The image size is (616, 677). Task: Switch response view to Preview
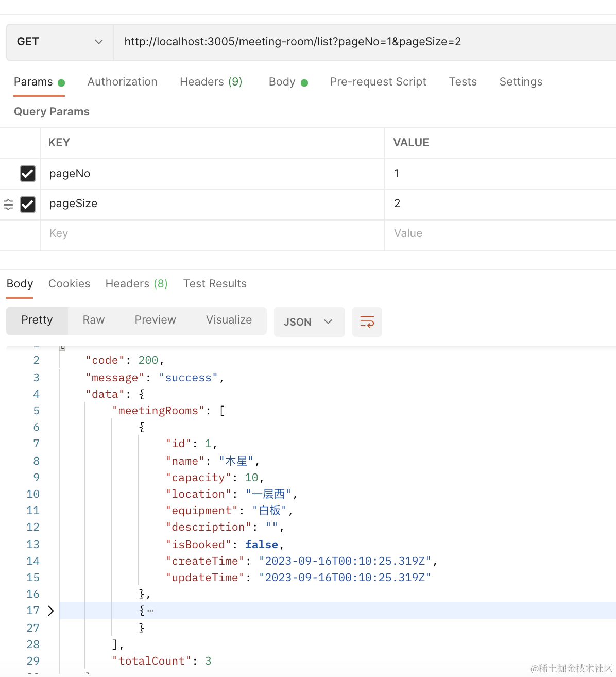point(155,320)
